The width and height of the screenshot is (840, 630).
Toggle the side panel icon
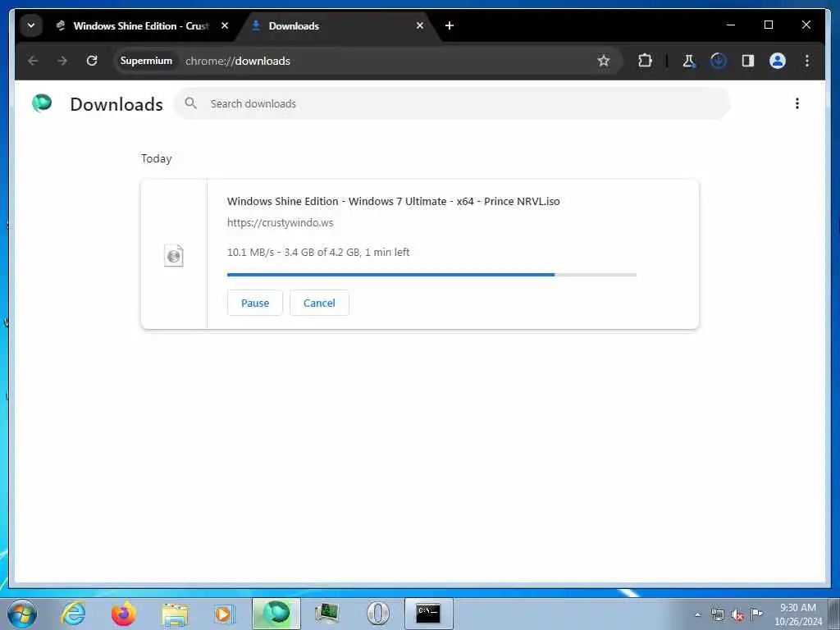(x=748, y=61)
